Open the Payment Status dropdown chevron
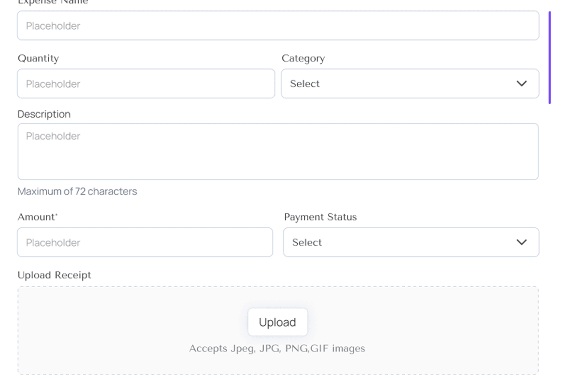 522,242
